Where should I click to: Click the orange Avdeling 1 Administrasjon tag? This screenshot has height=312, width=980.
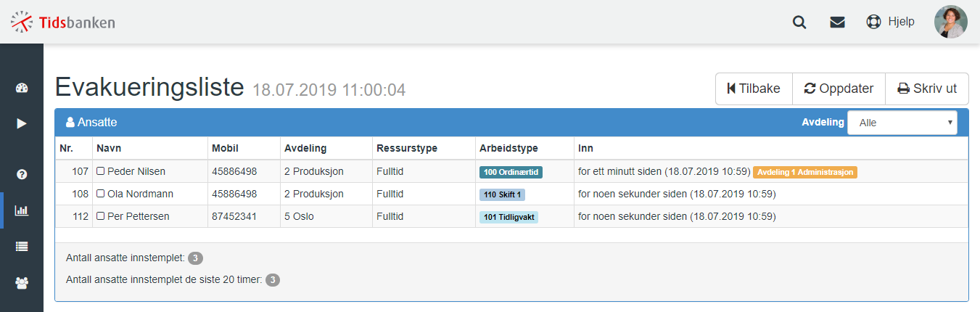(x=805, y=173)
